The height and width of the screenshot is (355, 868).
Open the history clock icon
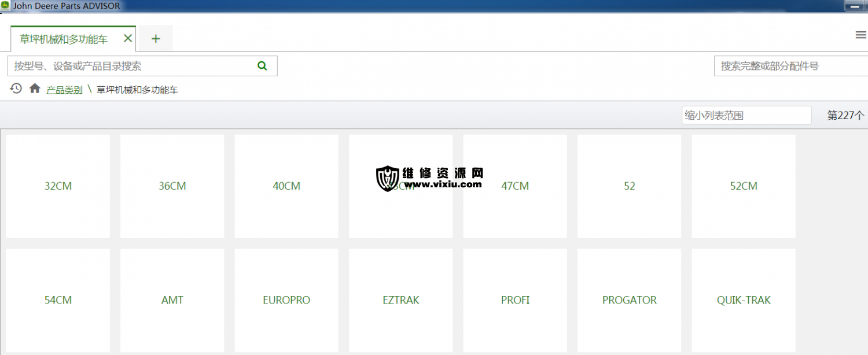[16, 88]
